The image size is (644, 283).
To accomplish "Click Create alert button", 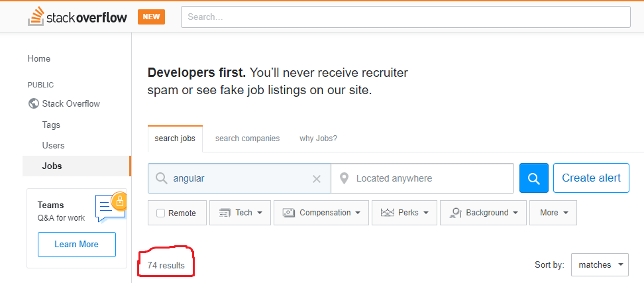I will point(591,178).
